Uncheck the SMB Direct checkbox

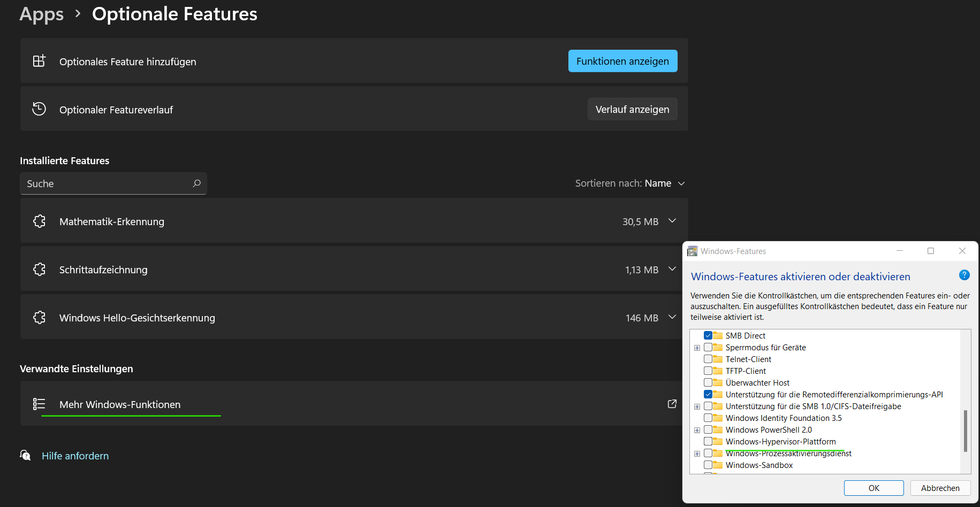point(708,335)
